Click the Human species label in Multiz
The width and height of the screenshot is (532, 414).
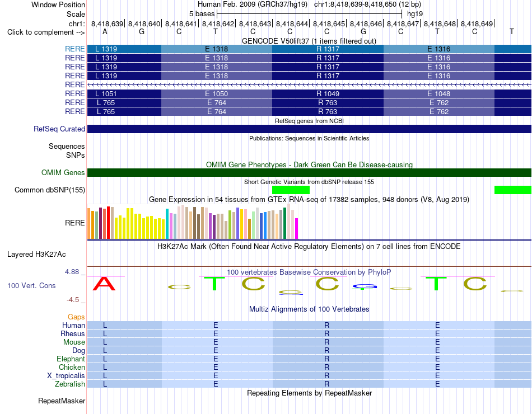click(x=73, y=325)
